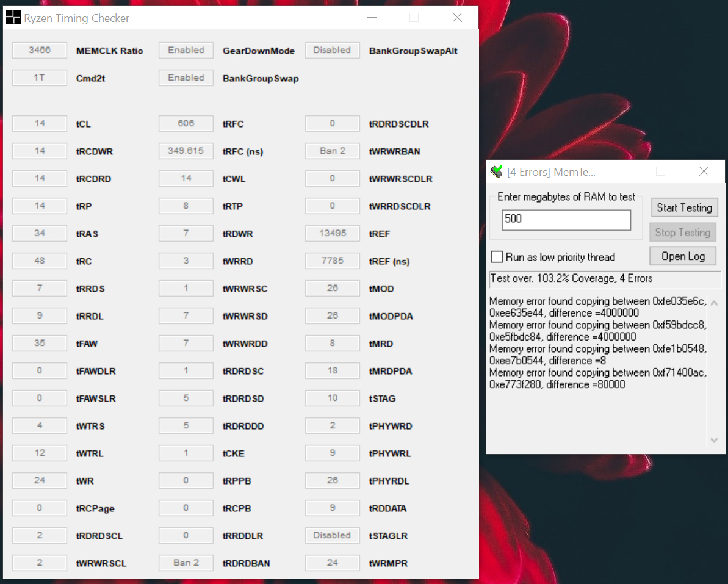Click the tCL value field
This screenshot has height=584, width=728.
[x=40, y=123]
